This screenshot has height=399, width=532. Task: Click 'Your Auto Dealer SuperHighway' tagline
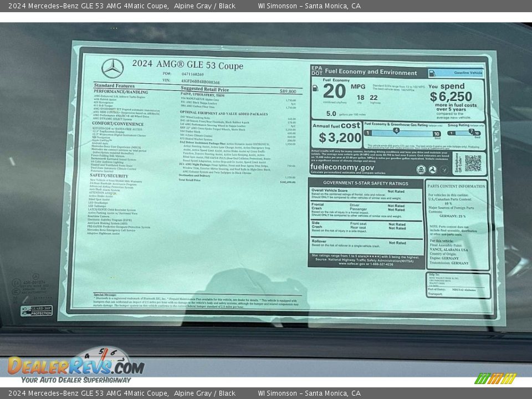point(76,380)
